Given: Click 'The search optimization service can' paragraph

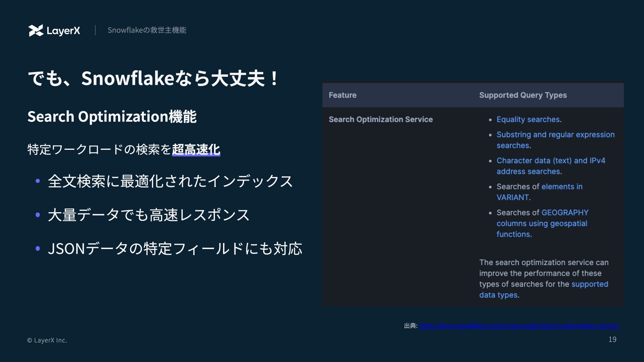Looking at the screenshot, I should [544, 279].
